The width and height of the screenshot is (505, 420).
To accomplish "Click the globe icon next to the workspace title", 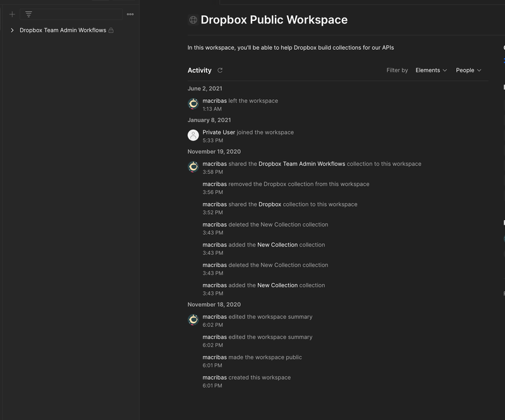I will point(193,20).
